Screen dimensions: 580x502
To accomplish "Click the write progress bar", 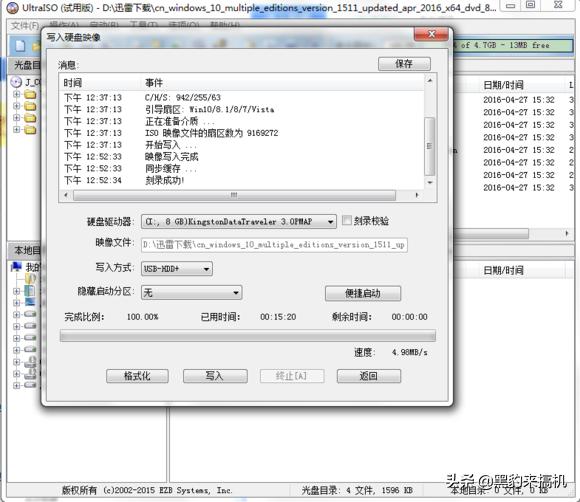I will click(x=247, y=336).
